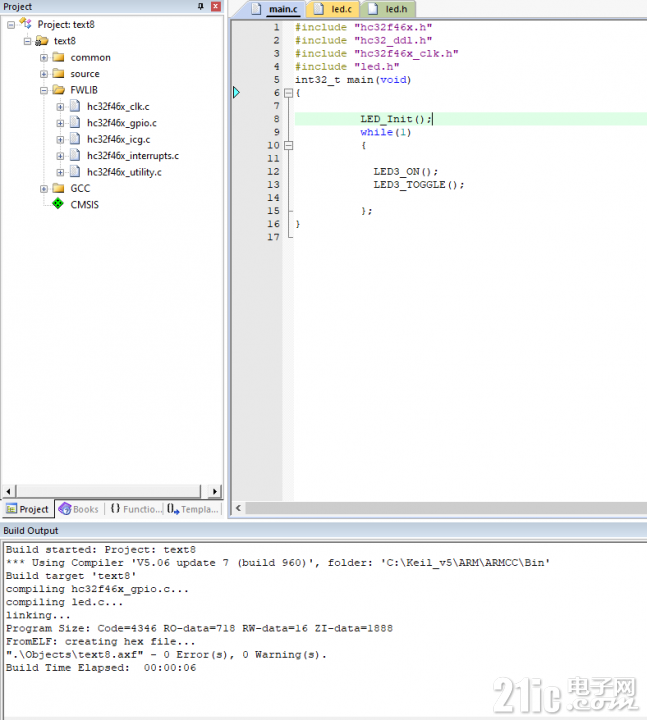Expand hc32f46x_gpio.c dependencies

point(60,123)
